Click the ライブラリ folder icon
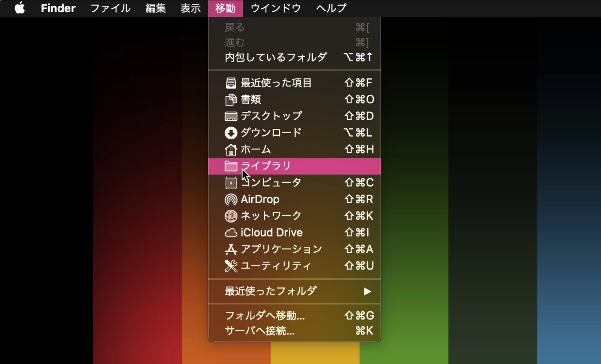601x364 pixels. 231,166
